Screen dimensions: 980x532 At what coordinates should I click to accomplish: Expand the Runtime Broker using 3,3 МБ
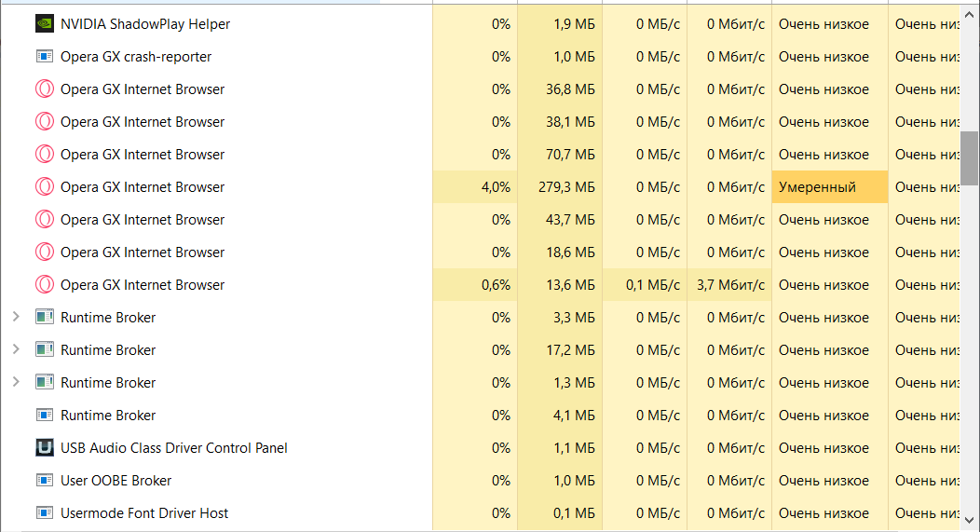(16, 318)
